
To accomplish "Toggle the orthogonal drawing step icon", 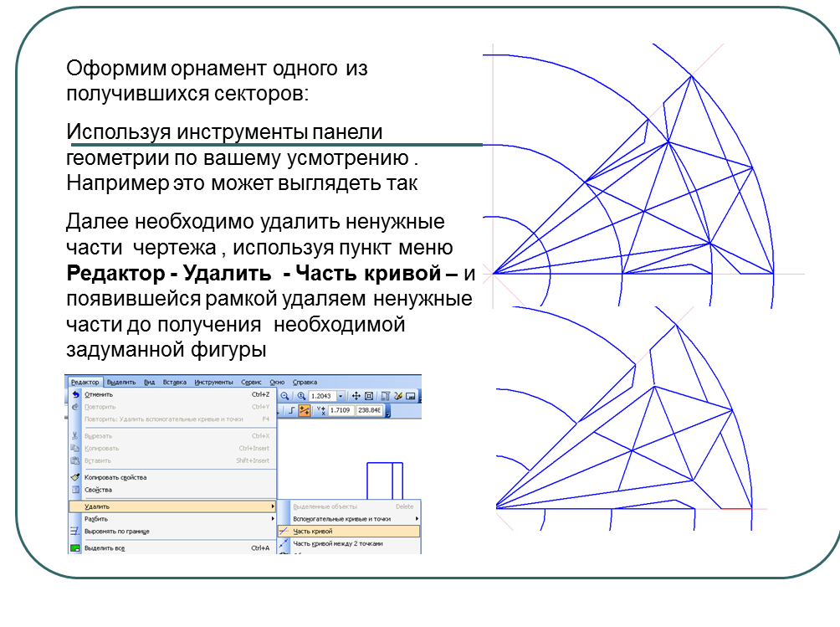I will click(x=291, y=410).
